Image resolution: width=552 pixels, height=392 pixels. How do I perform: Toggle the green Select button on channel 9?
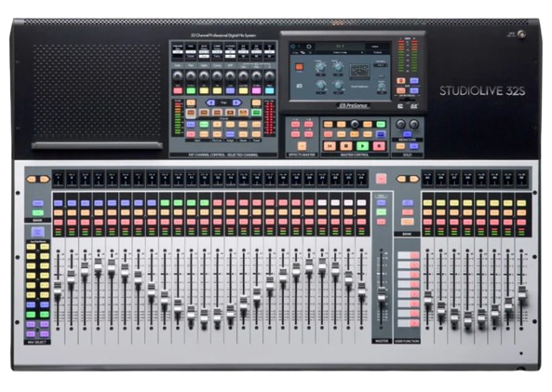(x=165, y=203)
